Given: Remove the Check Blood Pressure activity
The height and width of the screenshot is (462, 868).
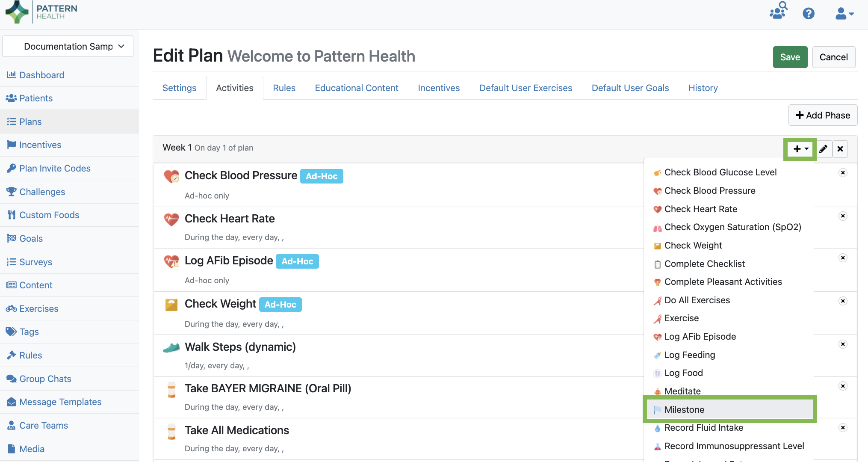Looking at the screenshot, I should pyautogui.click(x=843, y=173).
